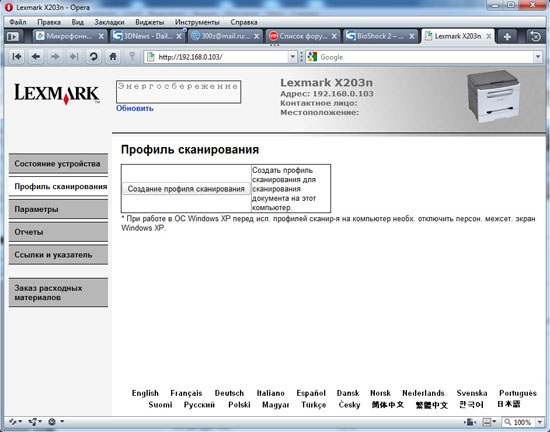The height and width of the screenshot is (432, 550).
Task: Switch language to Polski
Action: [239, 405]
